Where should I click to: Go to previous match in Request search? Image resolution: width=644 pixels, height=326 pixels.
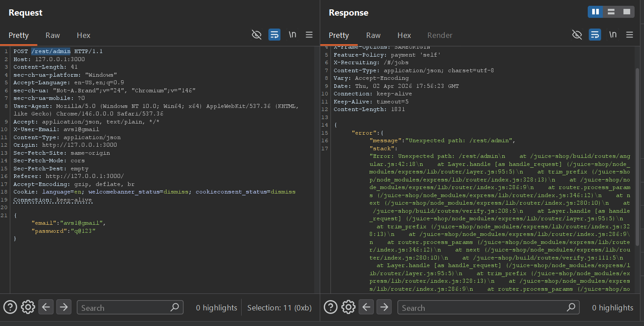[x=46, y=307]
